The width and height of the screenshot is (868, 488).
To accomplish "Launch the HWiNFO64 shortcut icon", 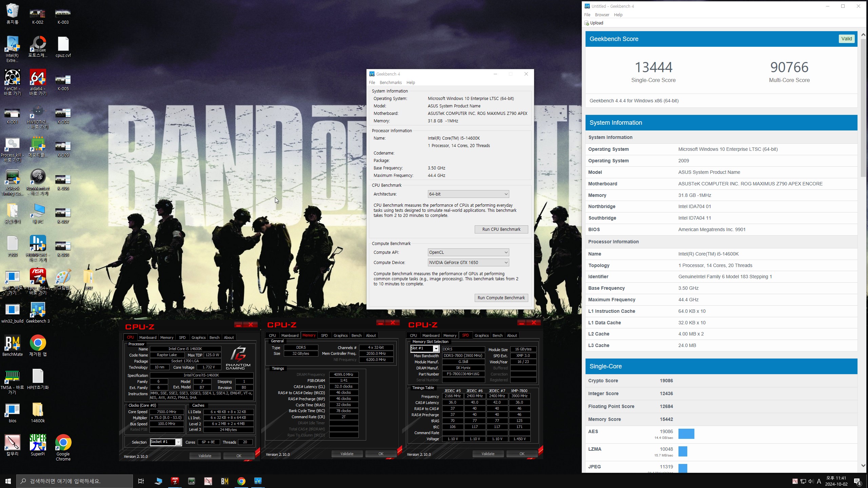I will click(x=38, y=248).
